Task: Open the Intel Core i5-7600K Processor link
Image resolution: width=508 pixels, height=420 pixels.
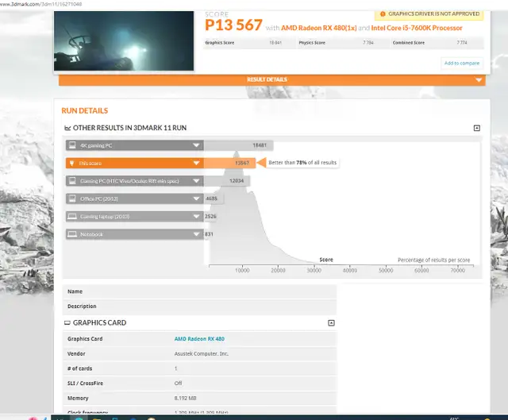Action: (417, 28)
